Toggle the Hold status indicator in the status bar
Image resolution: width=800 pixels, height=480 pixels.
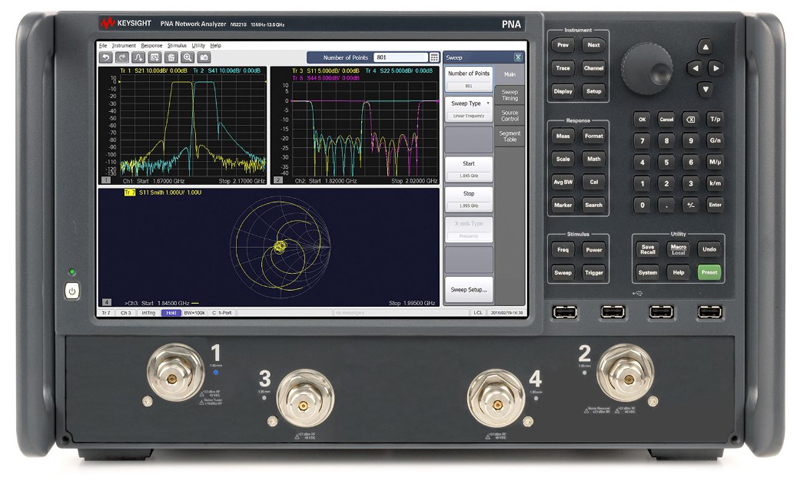coord(171,313)
